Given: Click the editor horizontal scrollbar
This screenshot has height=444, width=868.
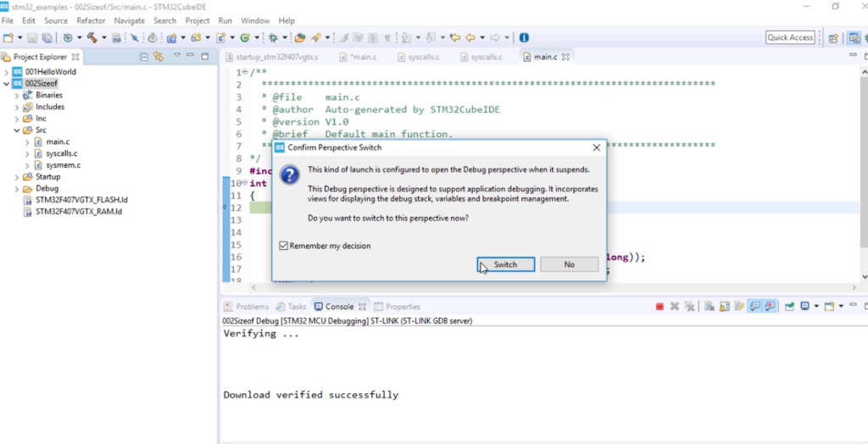Looking at the screenshot, I should click(x=555, y=287).
